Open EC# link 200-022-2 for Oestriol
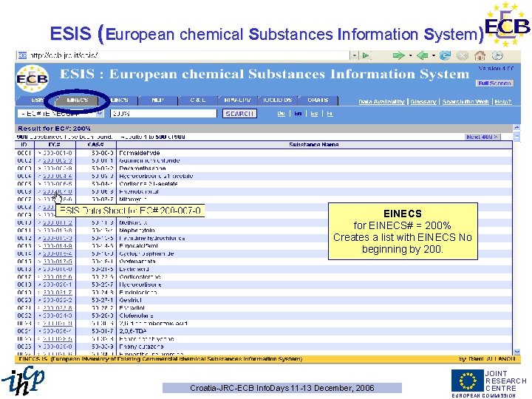The width and height of the screenshot is (532, 399). tap(58, 300)
